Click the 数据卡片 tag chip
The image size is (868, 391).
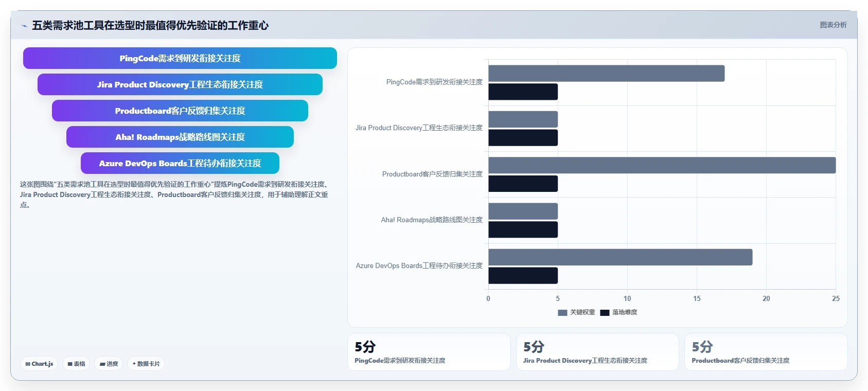[146, 364]
